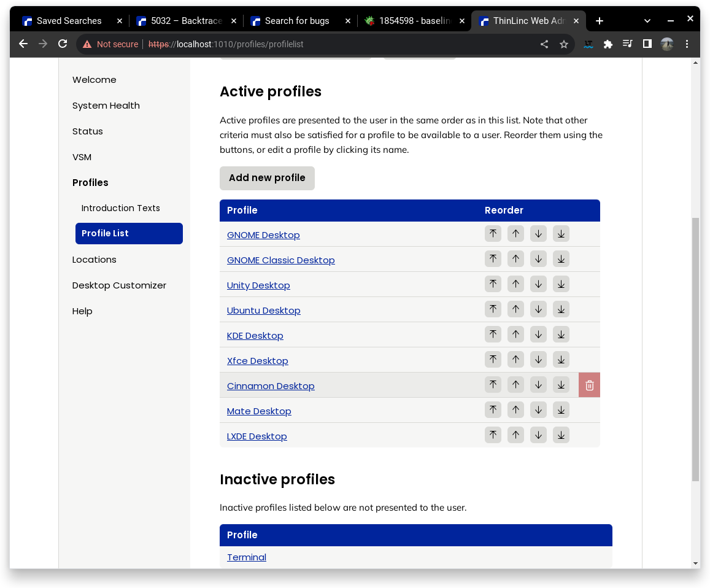Move KDE Desktop to bottom
Screen dimensions: 710x588
click(x=560, y=335)
